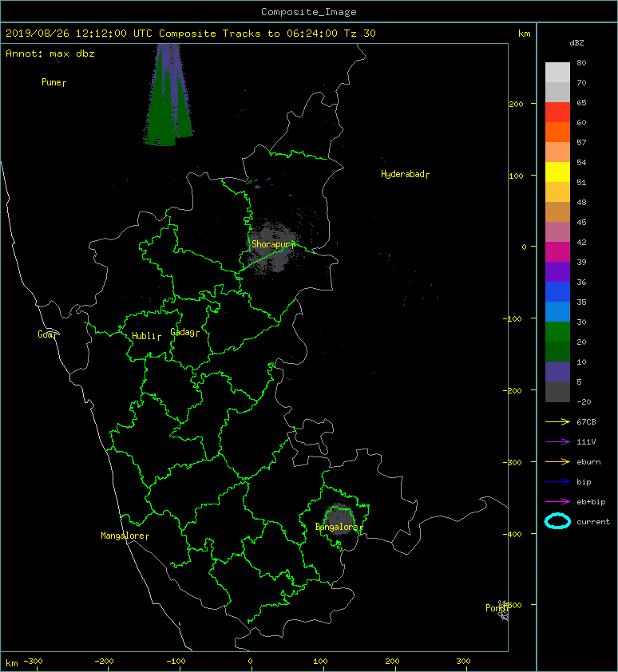Click the gray radar echo over Bangalore
Viewport: 618px width, 672px height.
point(340,520)
